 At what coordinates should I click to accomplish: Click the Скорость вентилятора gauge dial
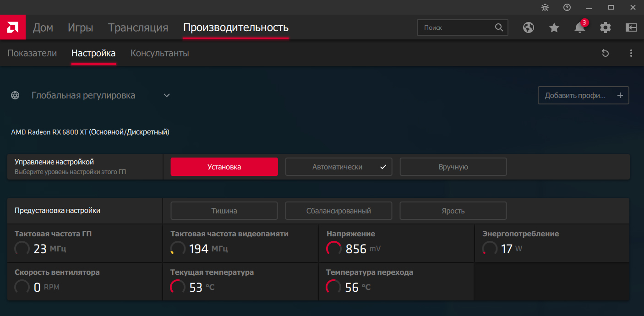22,287
